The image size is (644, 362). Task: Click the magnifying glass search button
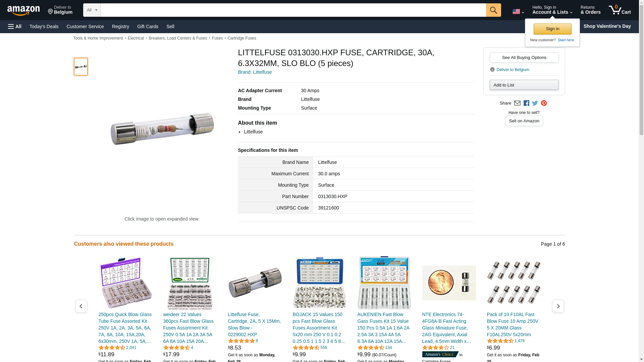tap(493, 10)
